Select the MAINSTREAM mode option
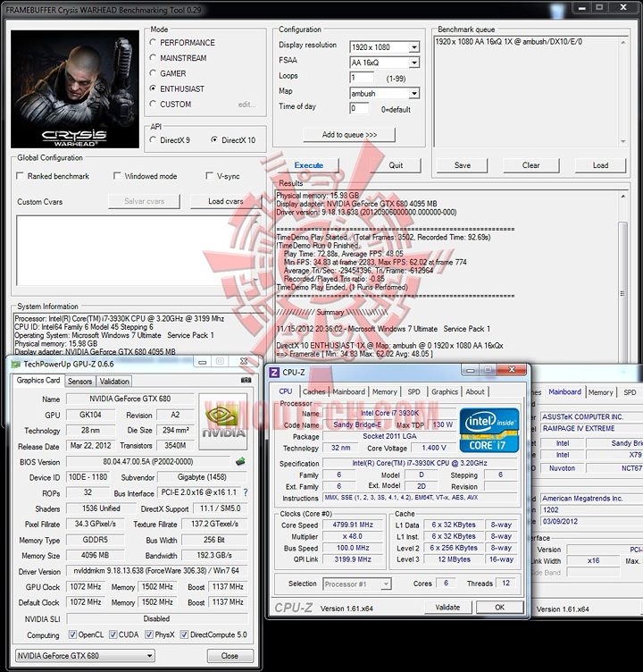The image size is (643, 672). (153, 58)
